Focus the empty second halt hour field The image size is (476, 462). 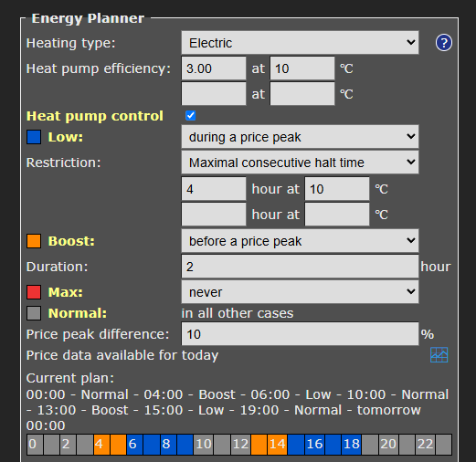pos(214,215)
